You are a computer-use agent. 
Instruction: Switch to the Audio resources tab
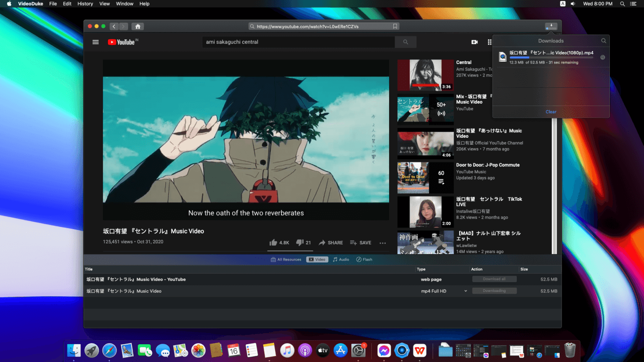coord(341,260)
